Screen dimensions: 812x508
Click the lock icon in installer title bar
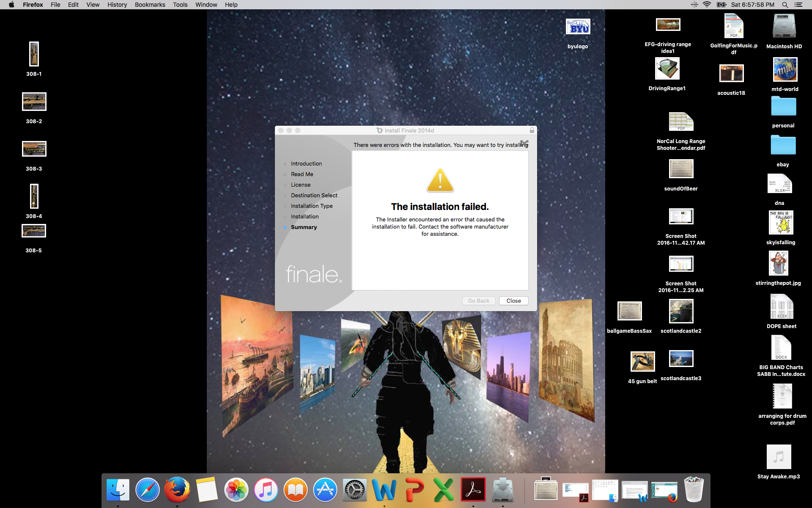click(x=532, y=130)
